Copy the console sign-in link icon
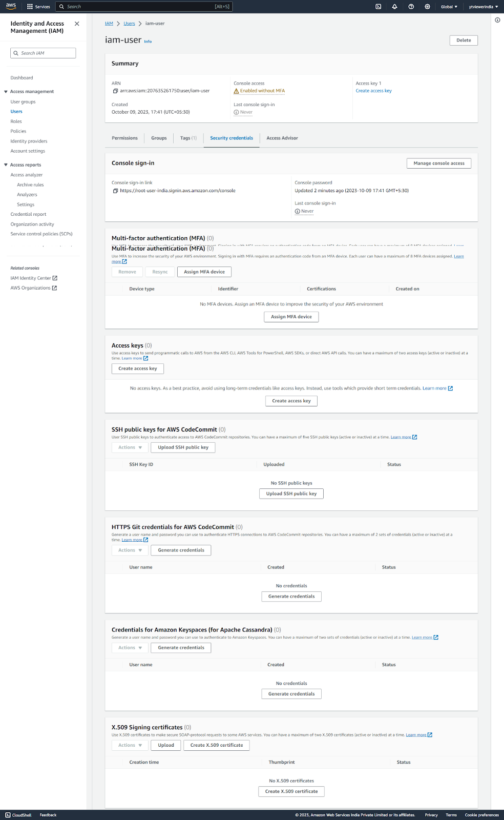Screen dimensions: 504x820 point(115,191)
